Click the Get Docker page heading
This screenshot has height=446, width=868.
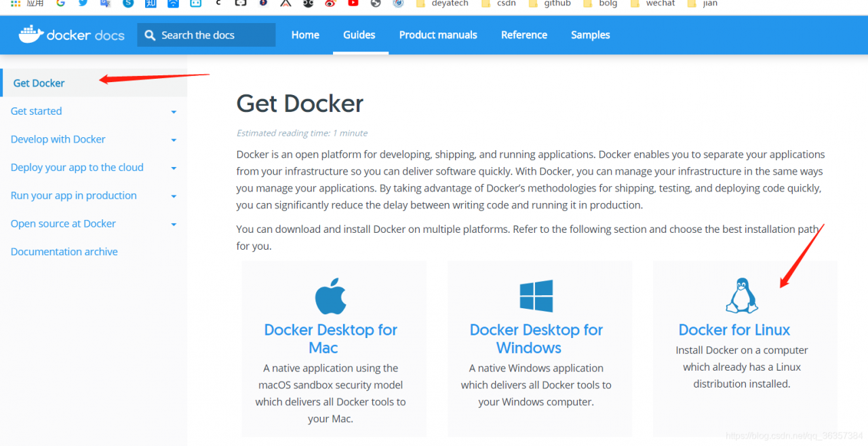click(300, 103)
